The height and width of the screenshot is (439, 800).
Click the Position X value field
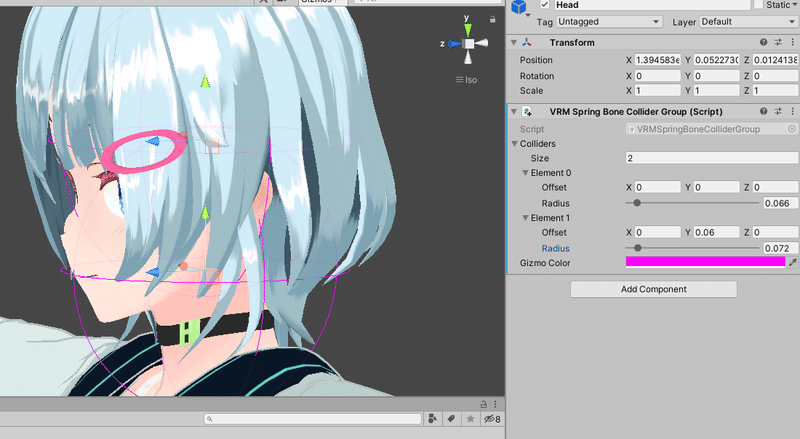pos(658,60)
